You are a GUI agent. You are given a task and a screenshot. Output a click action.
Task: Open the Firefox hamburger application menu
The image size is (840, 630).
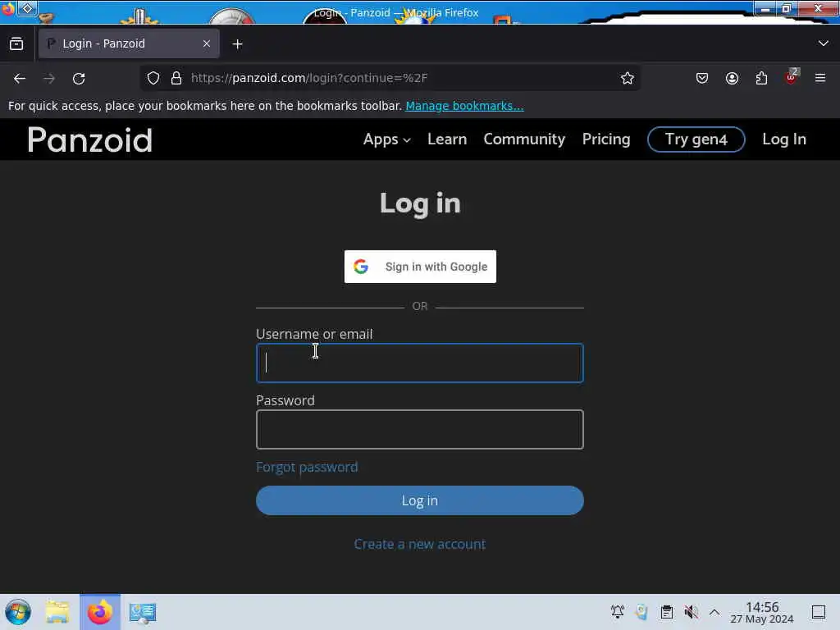(x=820, y=78)
